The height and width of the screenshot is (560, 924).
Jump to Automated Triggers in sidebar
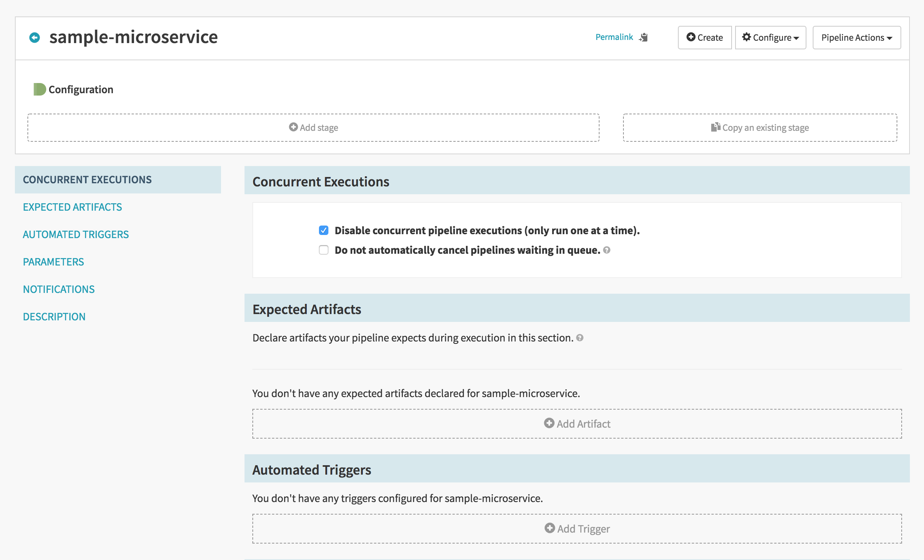click(x=76, y=234)
